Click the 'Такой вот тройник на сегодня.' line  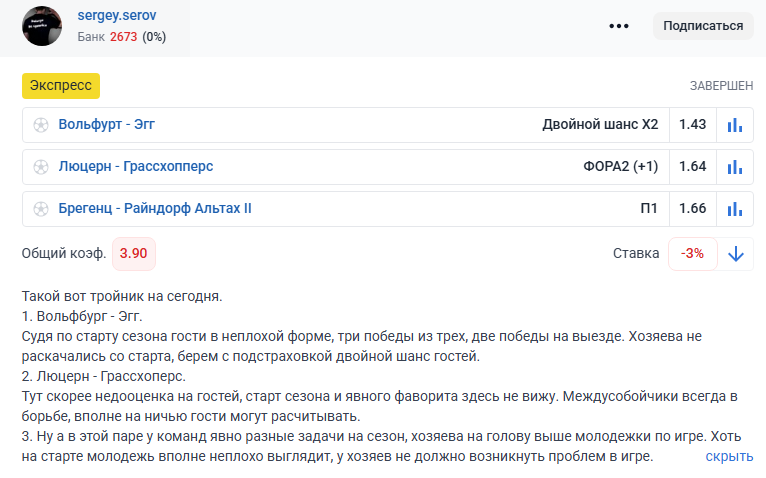click(x=122, y=297)
